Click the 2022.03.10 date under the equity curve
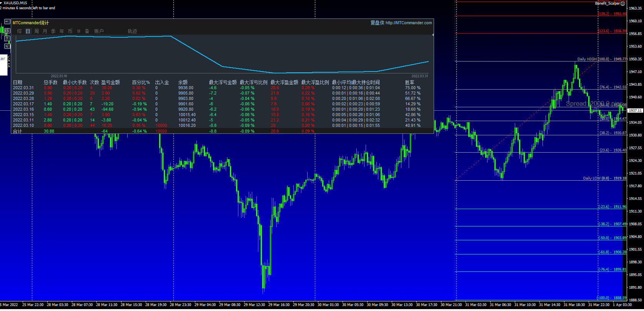 coord(59,76)
